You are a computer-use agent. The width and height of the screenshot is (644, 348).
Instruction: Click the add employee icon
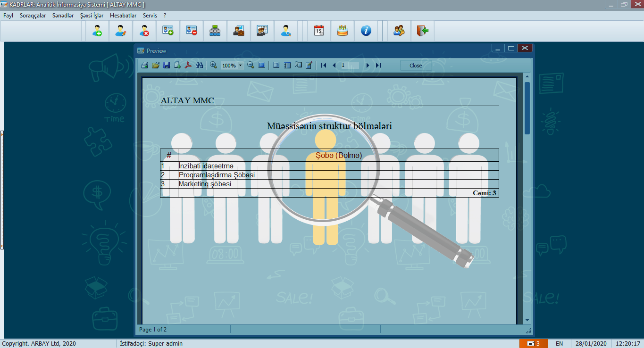97,31
